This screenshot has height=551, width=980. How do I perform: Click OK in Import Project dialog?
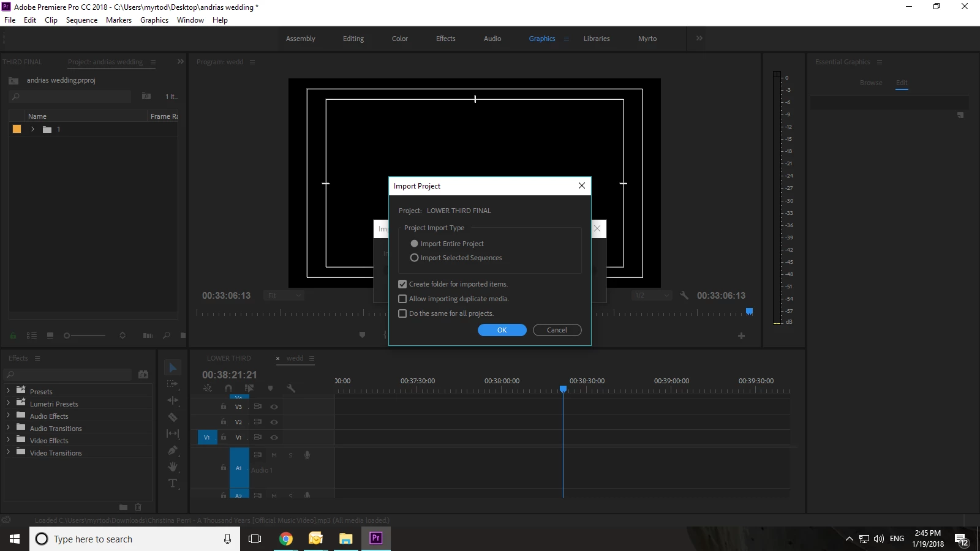[x=502, y=330]
